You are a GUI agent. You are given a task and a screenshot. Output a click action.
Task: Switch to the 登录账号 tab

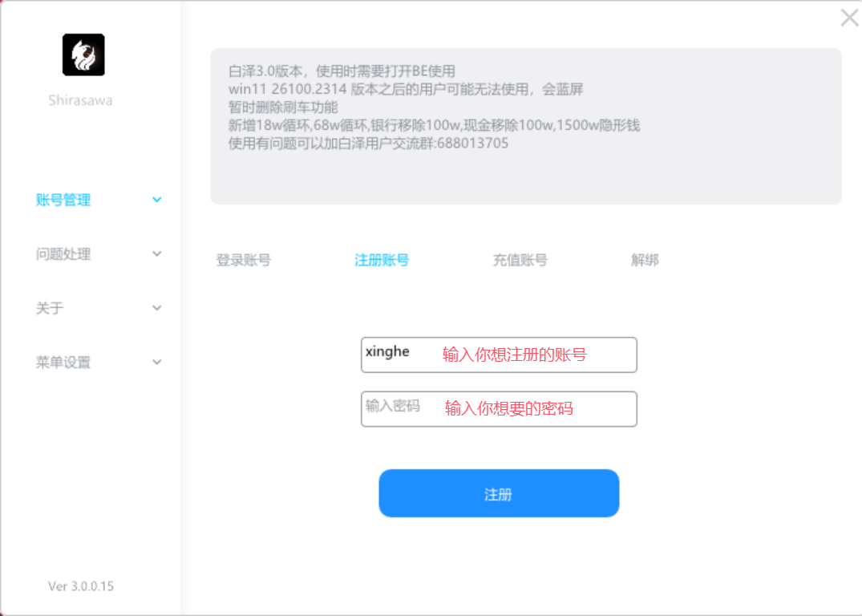click(x=244, y=260)
